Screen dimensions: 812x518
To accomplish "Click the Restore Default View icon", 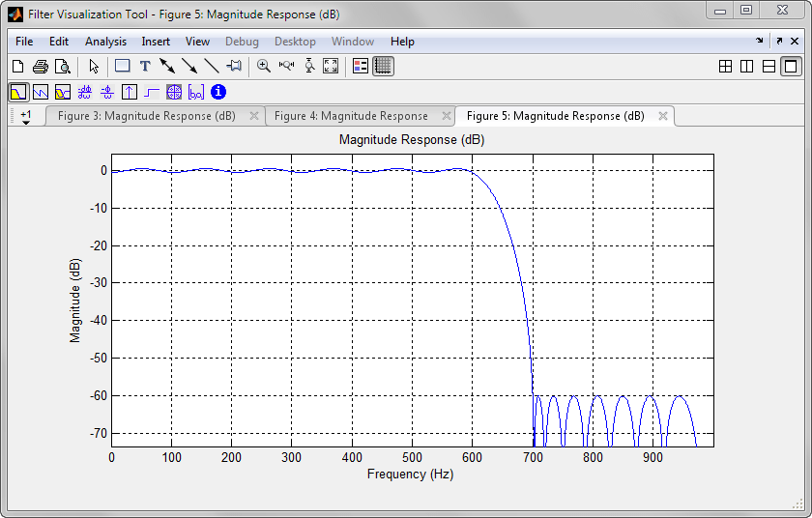I will pyautogui.click(x=331, y=67).
